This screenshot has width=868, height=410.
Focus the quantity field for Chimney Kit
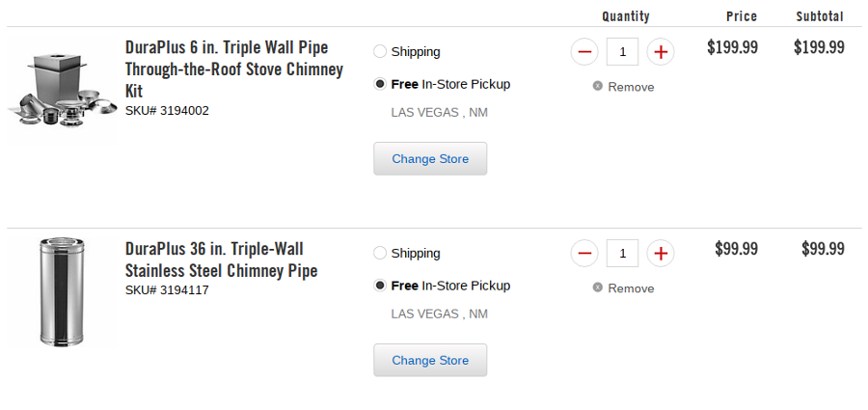click(622, 52)
